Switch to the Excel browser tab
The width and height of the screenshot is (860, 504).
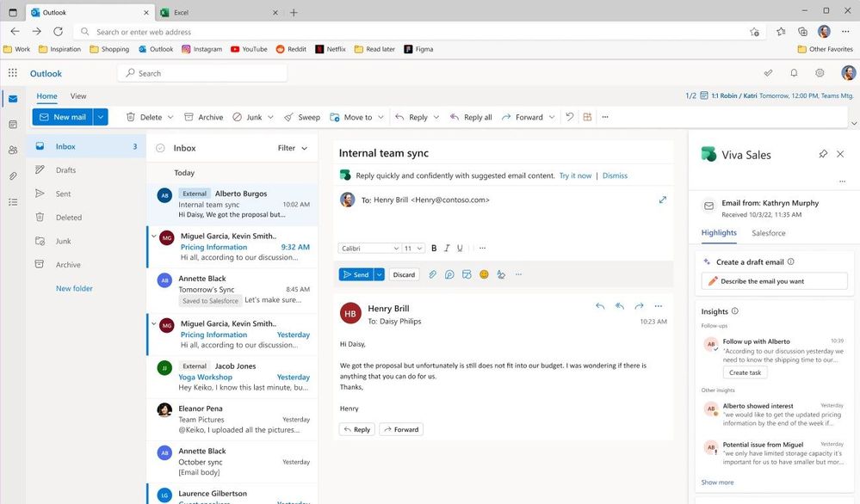[220, 12]
